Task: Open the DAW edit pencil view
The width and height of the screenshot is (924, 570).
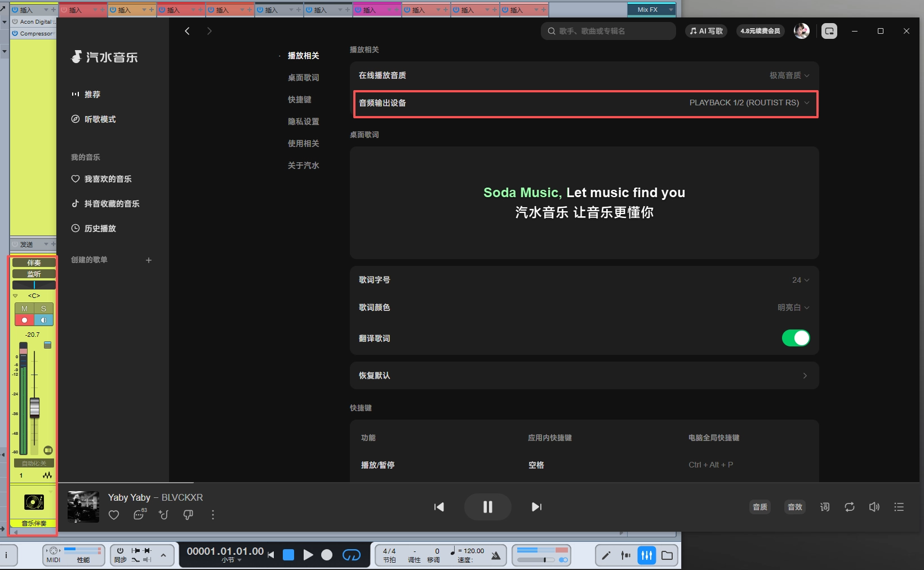Action: pyautogui.click(x=606, y=555)
